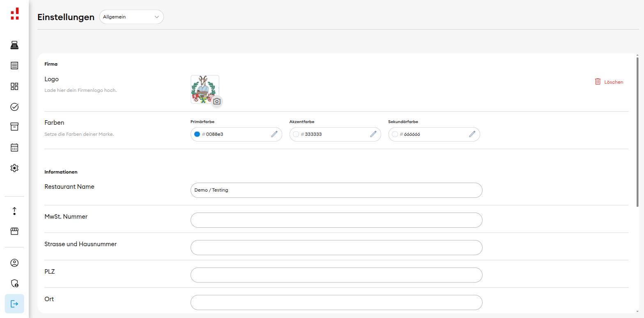Edit Sekundärfarbe with the pencil icon

(472, 134)
